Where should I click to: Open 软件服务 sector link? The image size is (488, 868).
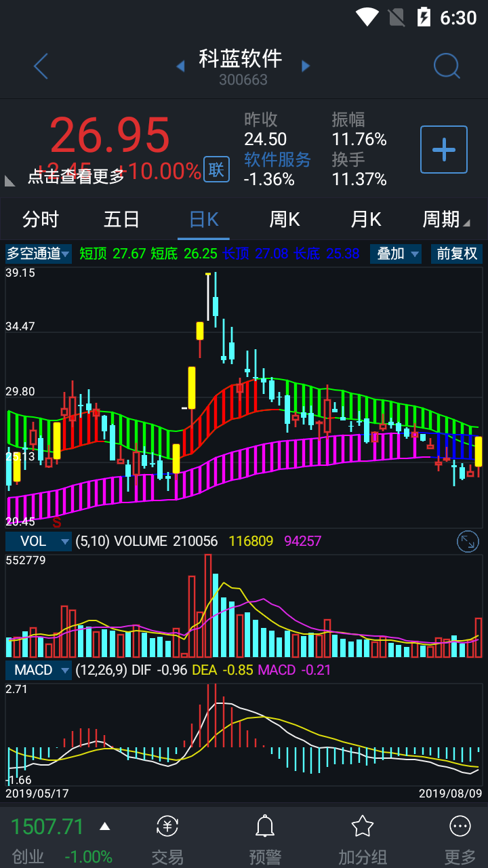[x=277, y=159]
